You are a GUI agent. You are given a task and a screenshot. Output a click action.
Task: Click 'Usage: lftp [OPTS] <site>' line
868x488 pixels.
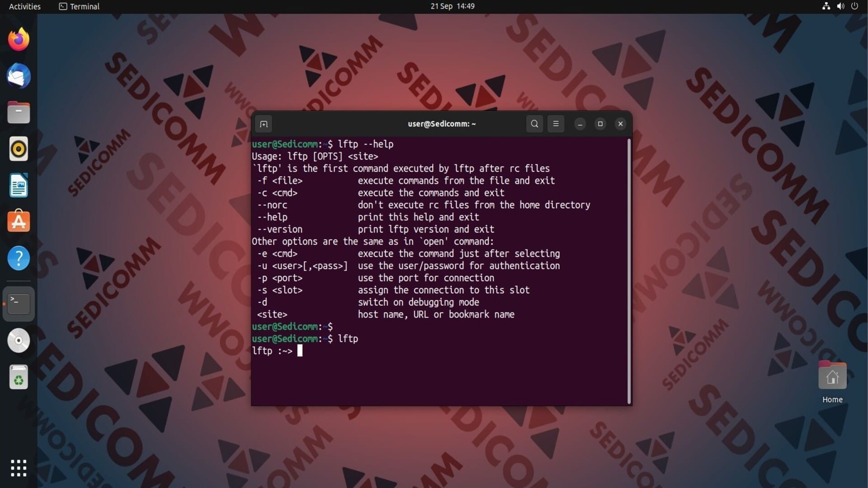point(315,156)
